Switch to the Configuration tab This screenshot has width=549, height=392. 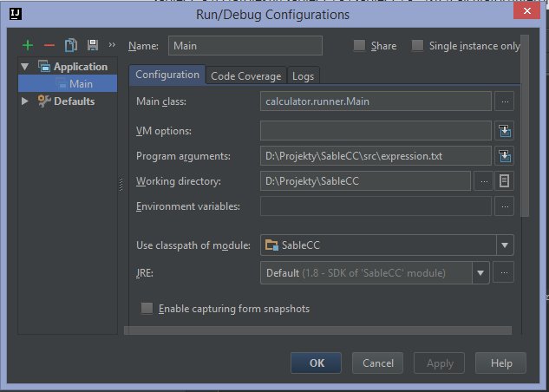(x=167, y=75)
